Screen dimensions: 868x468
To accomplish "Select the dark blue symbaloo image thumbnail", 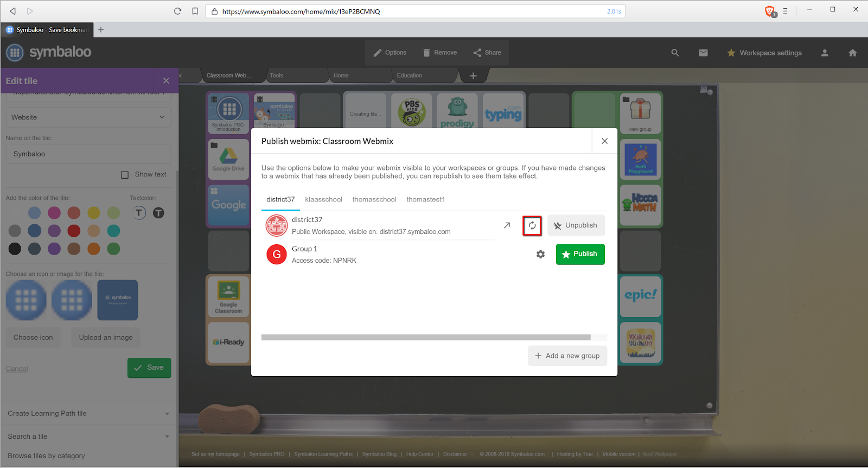I will pyautogui.click(x=118, y=300).
